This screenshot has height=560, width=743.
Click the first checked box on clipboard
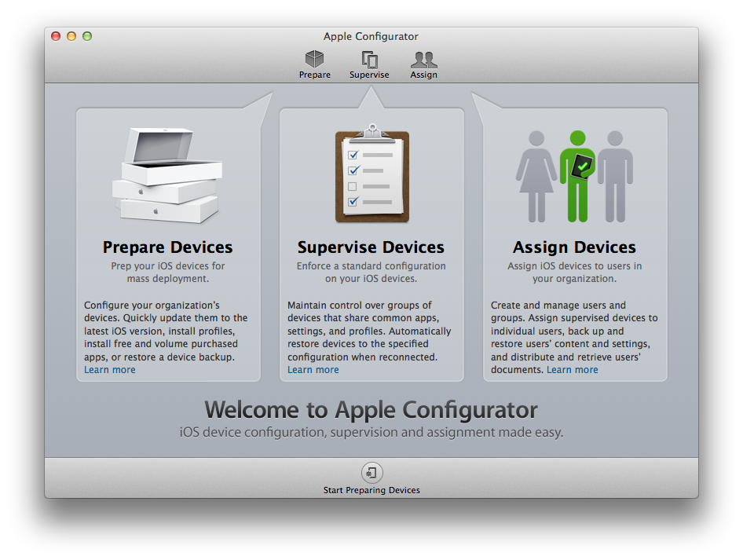(x=353, y=155)
